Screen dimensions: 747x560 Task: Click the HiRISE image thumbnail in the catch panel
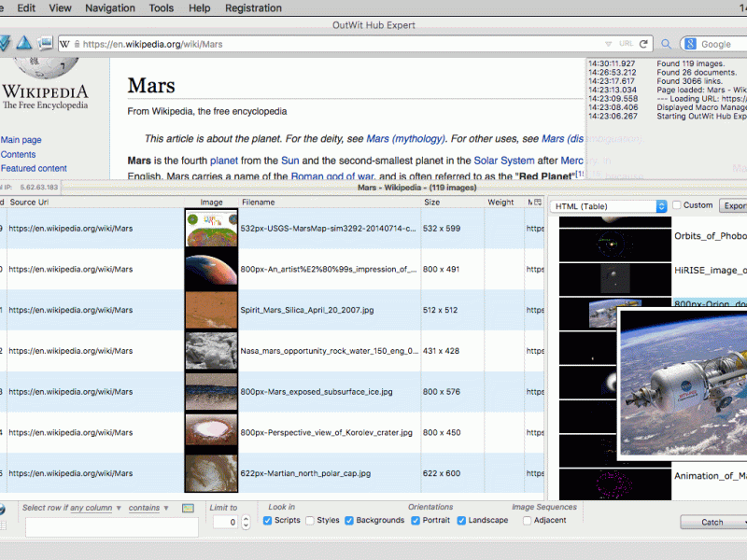(615, 279)
